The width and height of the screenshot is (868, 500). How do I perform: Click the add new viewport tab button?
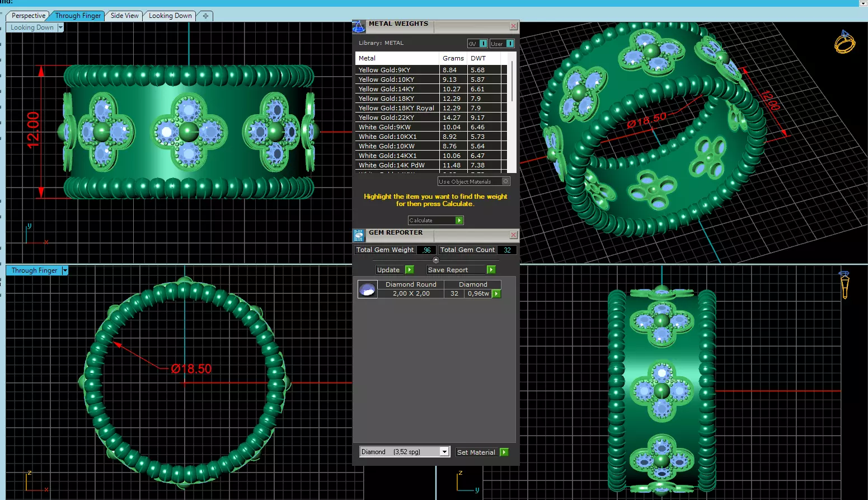coord(205,16)
